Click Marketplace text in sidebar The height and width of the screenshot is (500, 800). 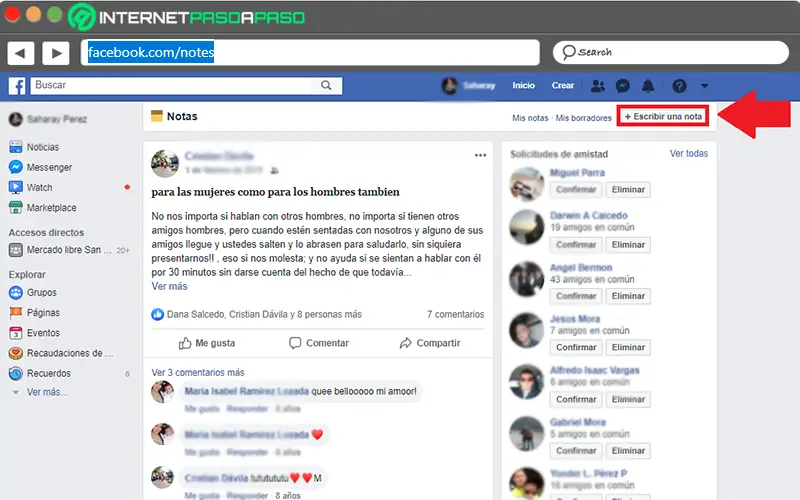pos(52,208)
